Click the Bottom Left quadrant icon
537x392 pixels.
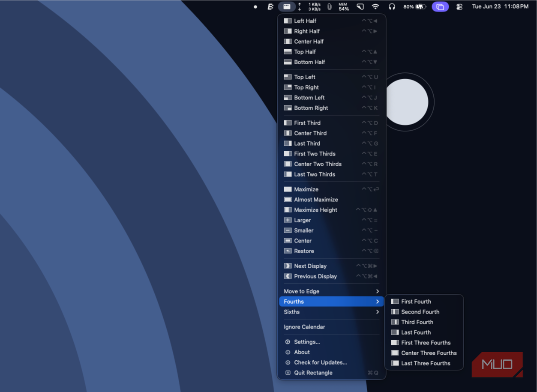[288, 98]
